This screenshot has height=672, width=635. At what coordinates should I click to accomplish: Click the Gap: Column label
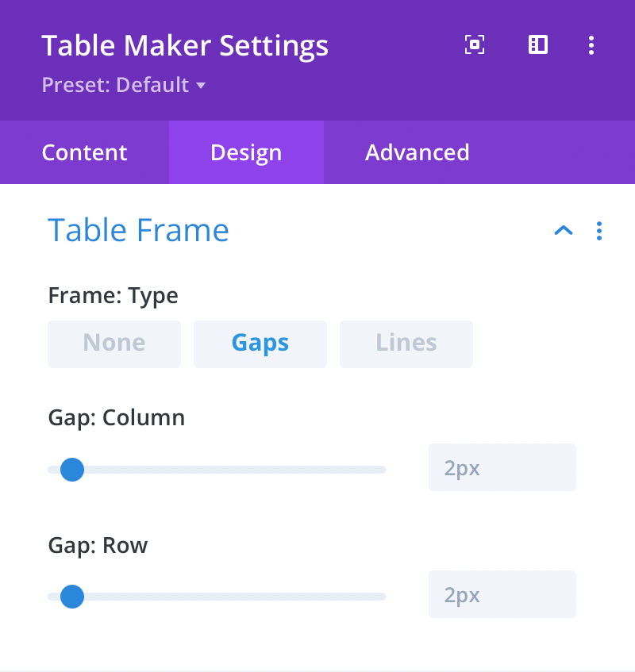116,418
